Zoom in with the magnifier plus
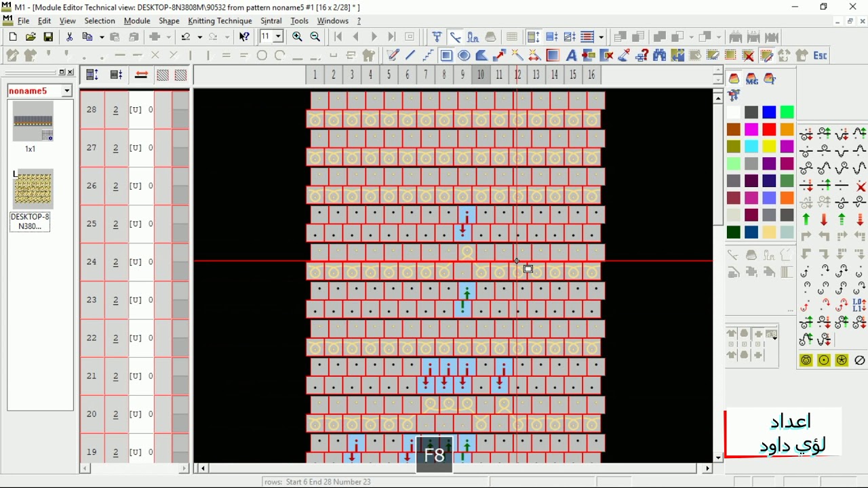This screenshot has width=868, height=488. 297,37
